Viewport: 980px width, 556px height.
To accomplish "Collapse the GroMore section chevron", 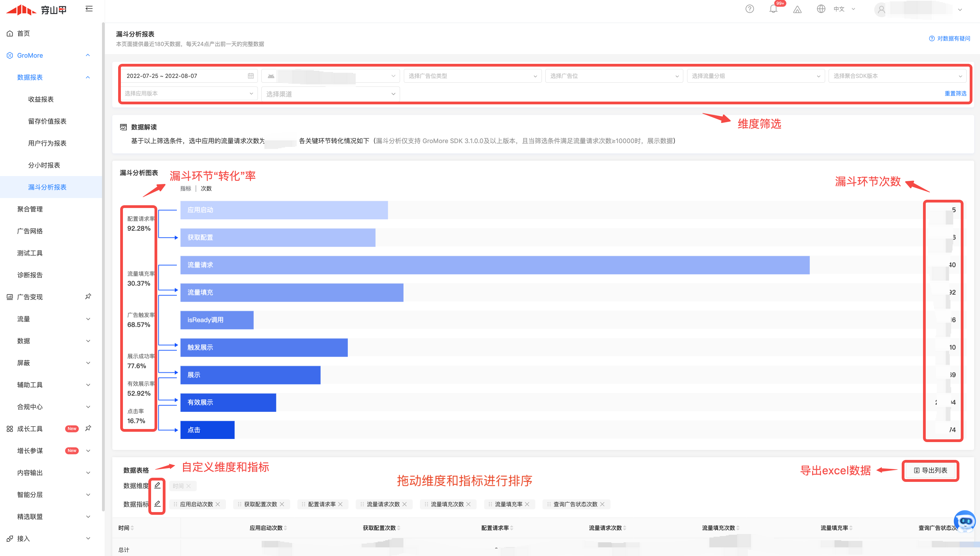I will pyautogui.click(x=88, y=55).
